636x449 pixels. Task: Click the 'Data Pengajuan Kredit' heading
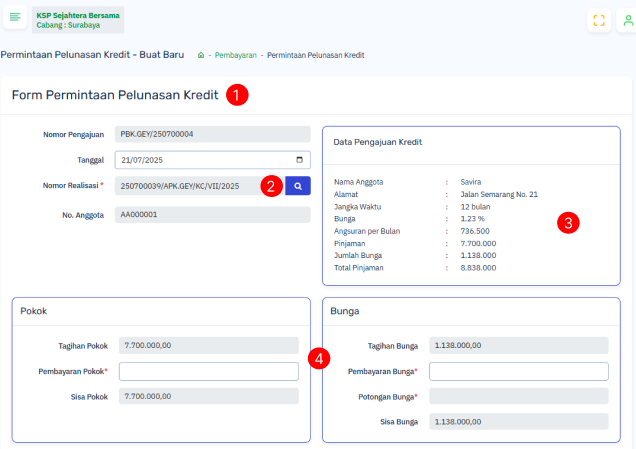click(378, 142)
